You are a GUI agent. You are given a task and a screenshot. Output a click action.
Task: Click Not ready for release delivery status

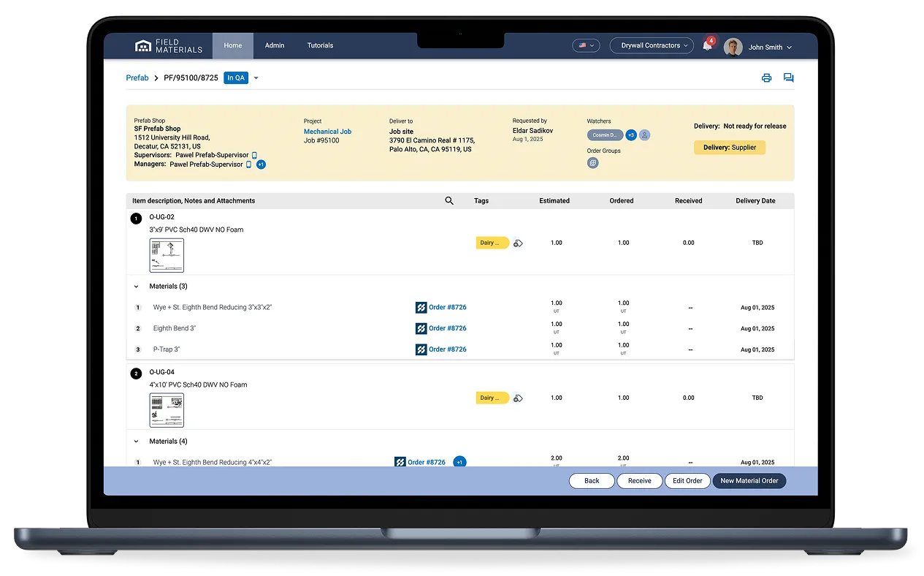coord(755,126)
